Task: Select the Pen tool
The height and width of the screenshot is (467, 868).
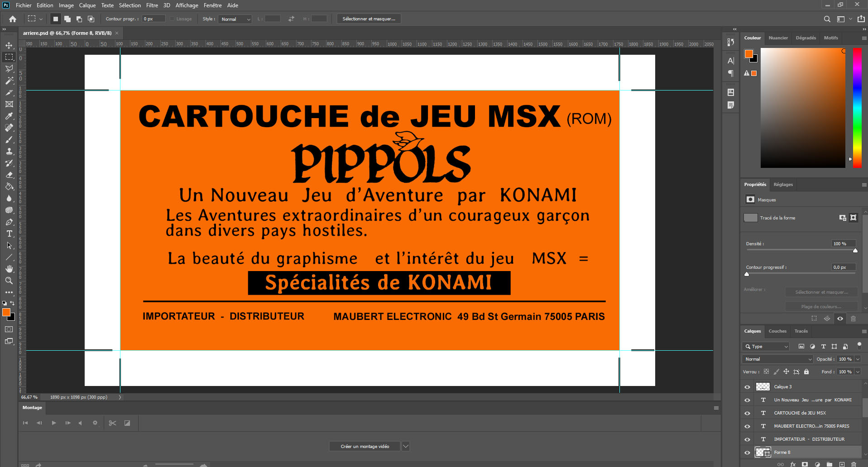Action: [x=9, y=222]
